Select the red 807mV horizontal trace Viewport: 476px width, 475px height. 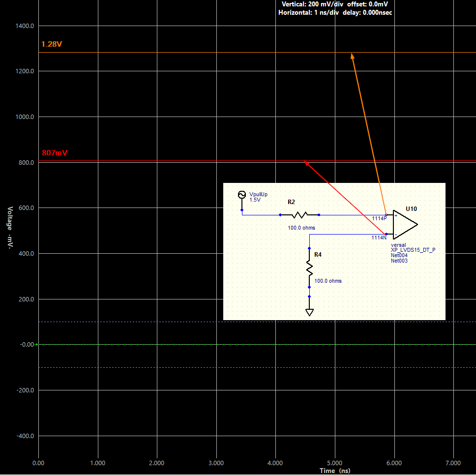pyautogui.click(x=148, y=160)
